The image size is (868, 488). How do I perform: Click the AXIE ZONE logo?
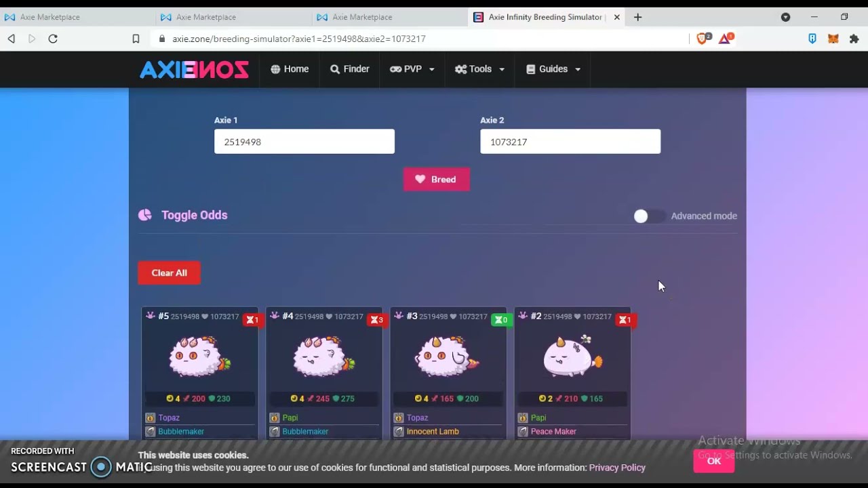click(x=194, y=69)
